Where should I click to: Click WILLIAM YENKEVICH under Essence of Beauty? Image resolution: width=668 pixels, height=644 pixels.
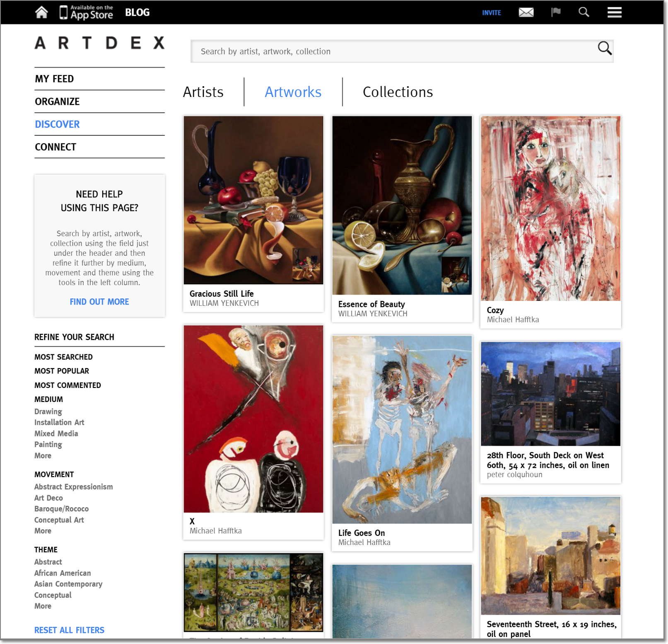pos(373,314)
